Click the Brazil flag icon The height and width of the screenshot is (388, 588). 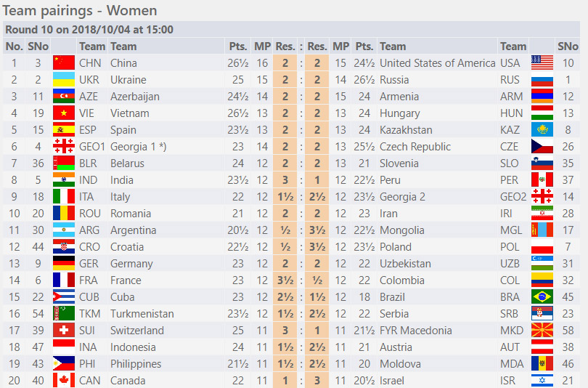[x=542, y=297]
